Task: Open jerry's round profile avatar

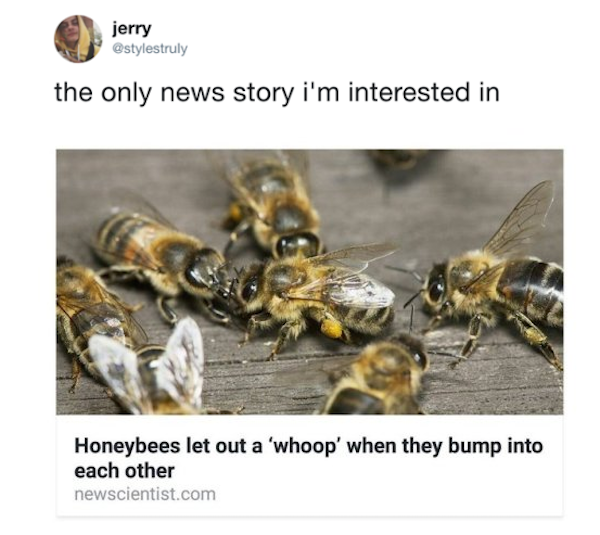Action: click(78, 39)
